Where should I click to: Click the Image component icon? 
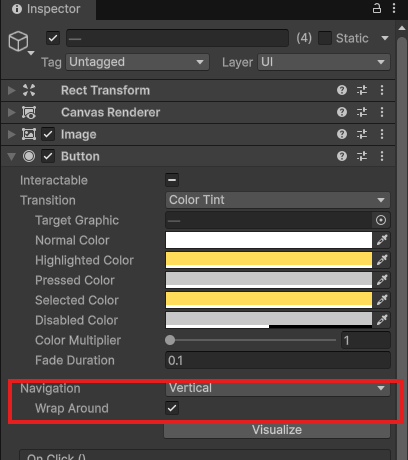coord(29,134)
